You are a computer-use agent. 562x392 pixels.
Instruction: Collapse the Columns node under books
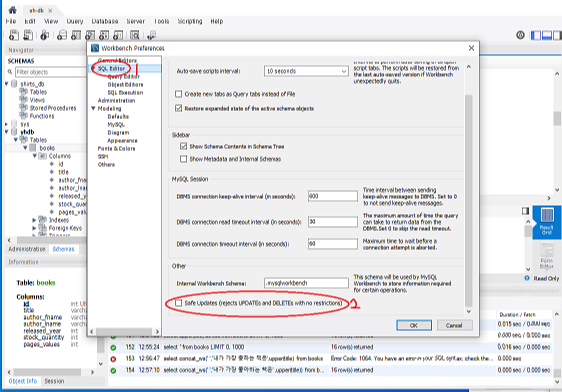pos(34,156)
